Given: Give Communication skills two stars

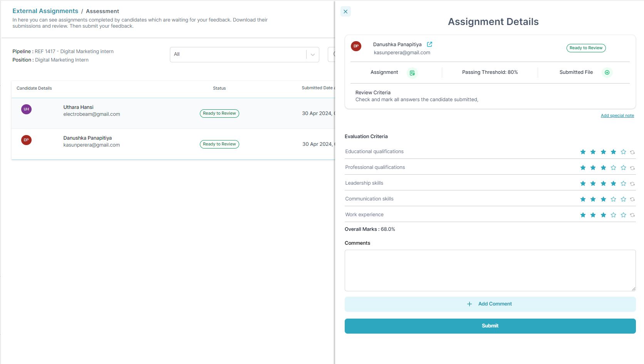Looking at the screenshot, I should pos(593,199).
